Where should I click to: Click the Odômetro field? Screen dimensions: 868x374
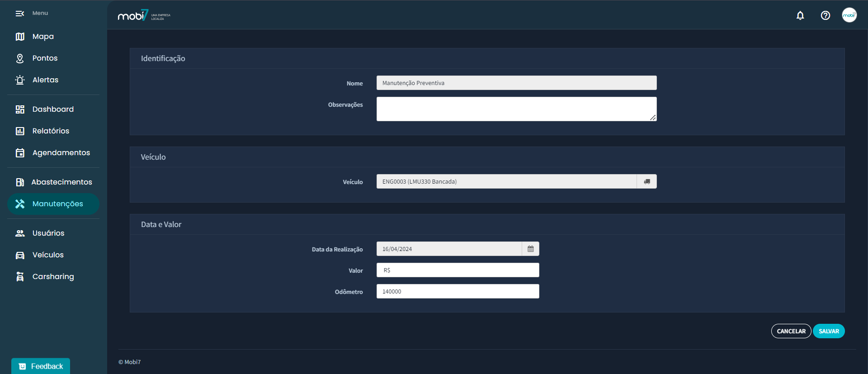pyautogui.click(x=458, y=291)
